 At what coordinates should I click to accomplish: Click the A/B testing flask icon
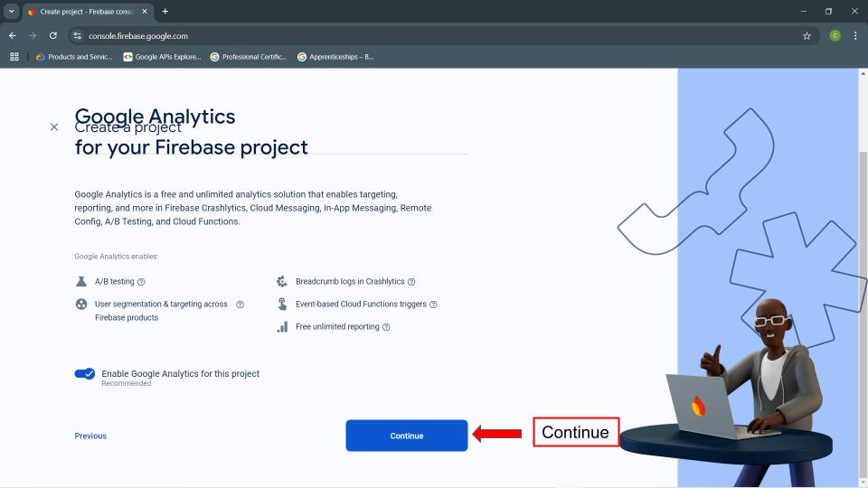coord(81,281)
